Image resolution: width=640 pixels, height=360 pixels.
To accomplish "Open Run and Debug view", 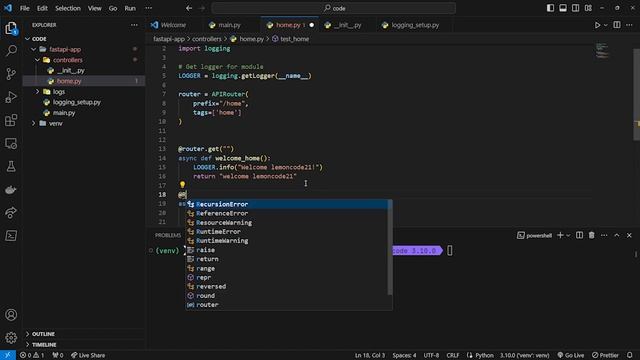I will pyautogui.click(x=11, y=97).
